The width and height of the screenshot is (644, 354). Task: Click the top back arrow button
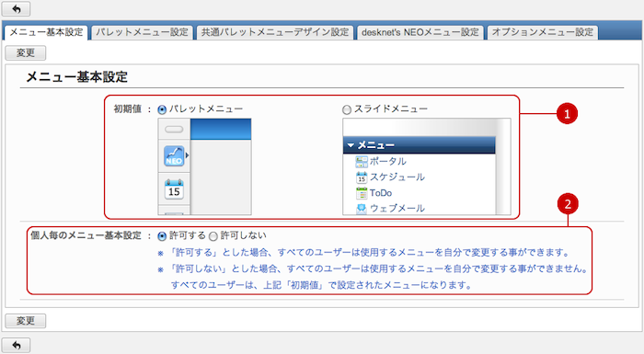pos(16,8)
